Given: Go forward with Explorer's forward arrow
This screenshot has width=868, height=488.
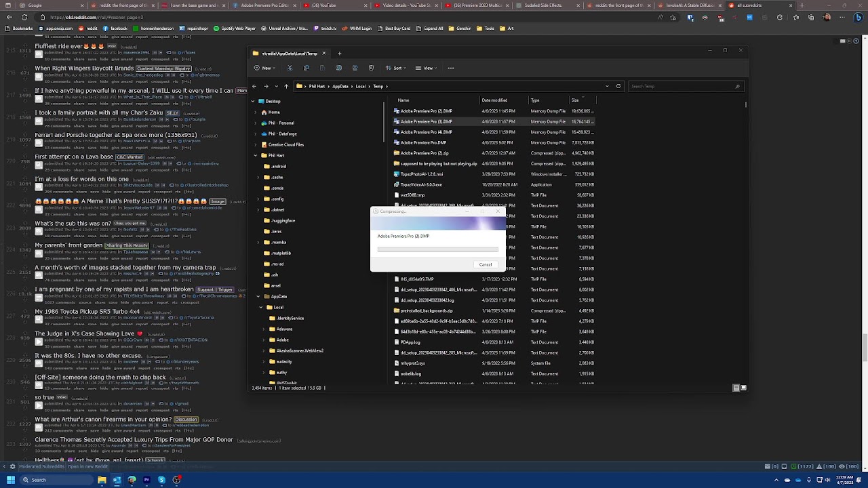Looking at the screenshot, I should pyautogui.click(x=265, y=86).
